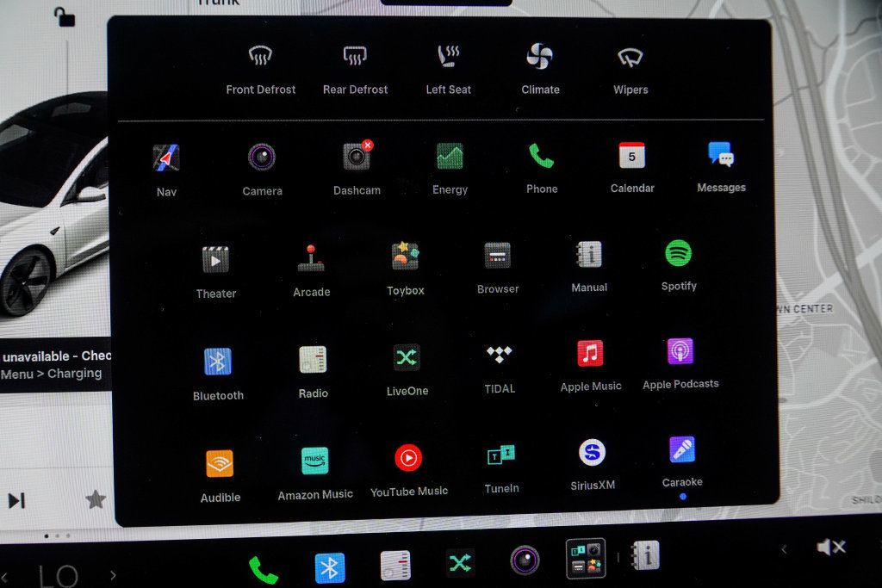Open the web Browser app
Screen dimensions: 882x588
tap(498, 268)
